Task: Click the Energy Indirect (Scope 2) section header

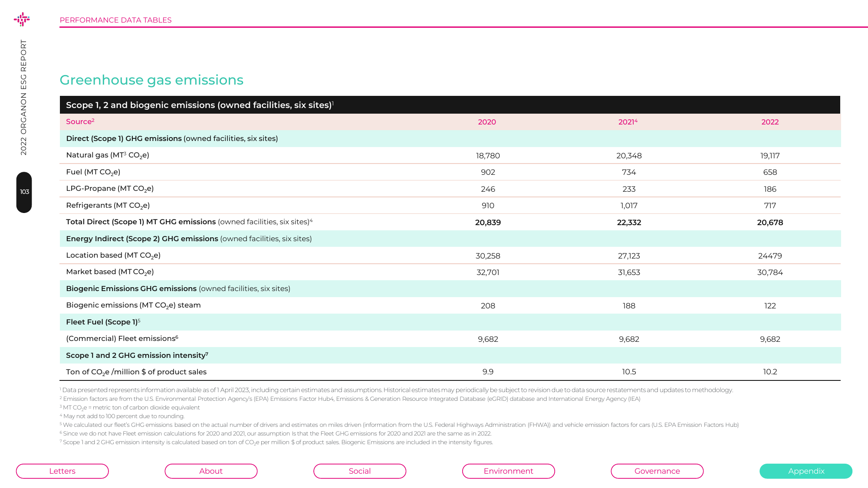Action: tap(189, 239)
